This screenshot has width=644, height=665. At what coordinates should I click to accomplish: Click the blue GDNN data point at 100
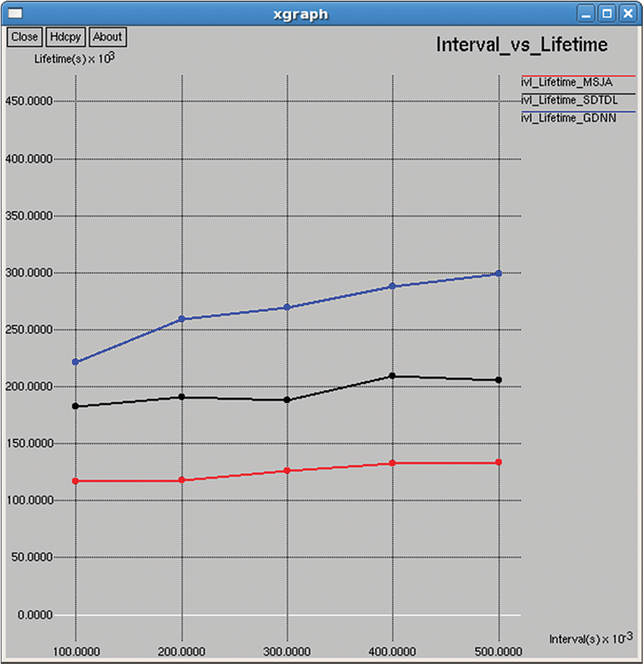75,362
